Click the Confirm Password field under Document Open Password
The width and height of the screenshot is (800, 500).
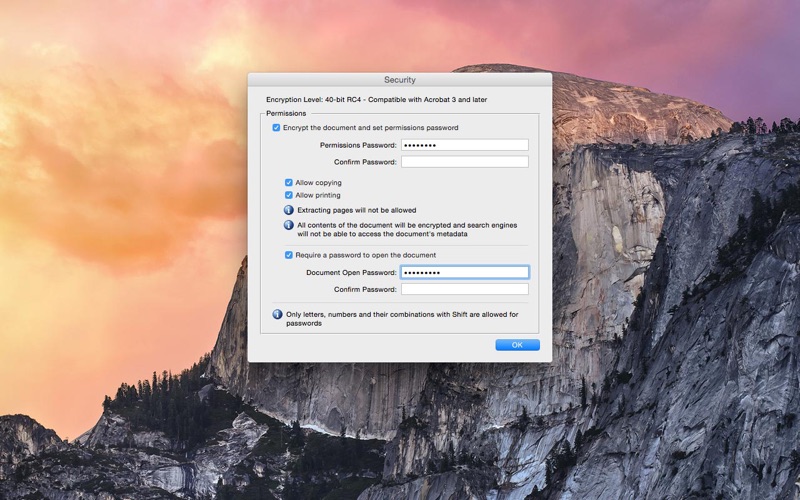[465, 289]
